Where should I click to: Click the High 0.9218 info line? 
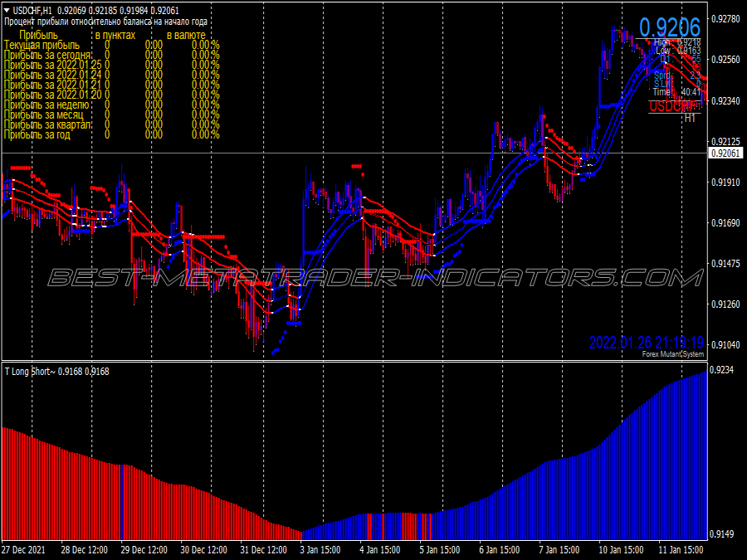point(677,42)
